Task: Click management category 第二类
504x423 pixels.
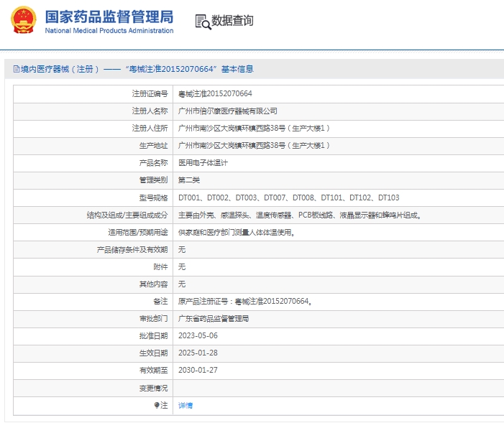Action: pos(188,180)
